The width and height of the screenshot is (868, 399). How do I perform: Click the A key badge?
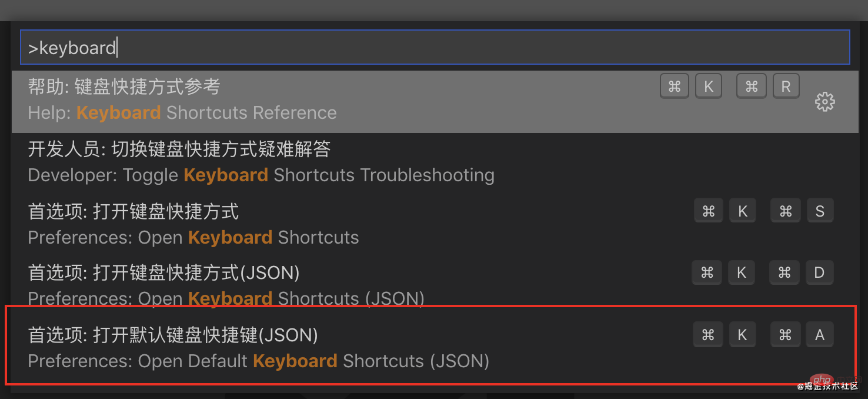coord(820,335)
